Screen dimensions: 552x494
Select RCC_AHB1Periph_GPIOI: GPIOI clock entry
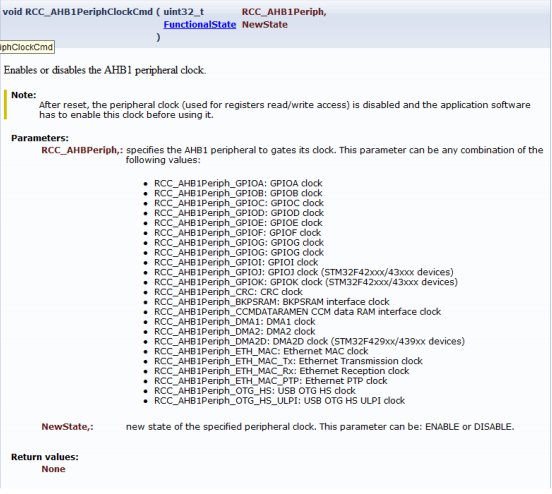coord(236,262)
